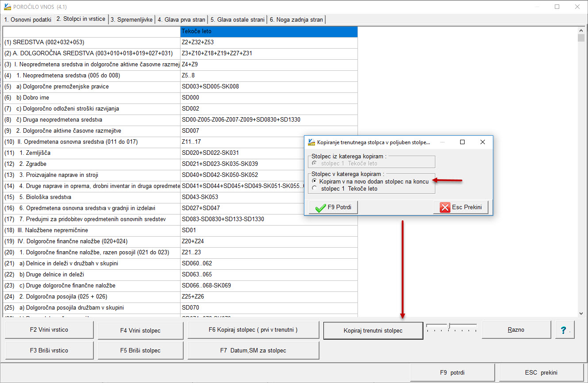Open '5. Glava ostale strani' tab

237,19
